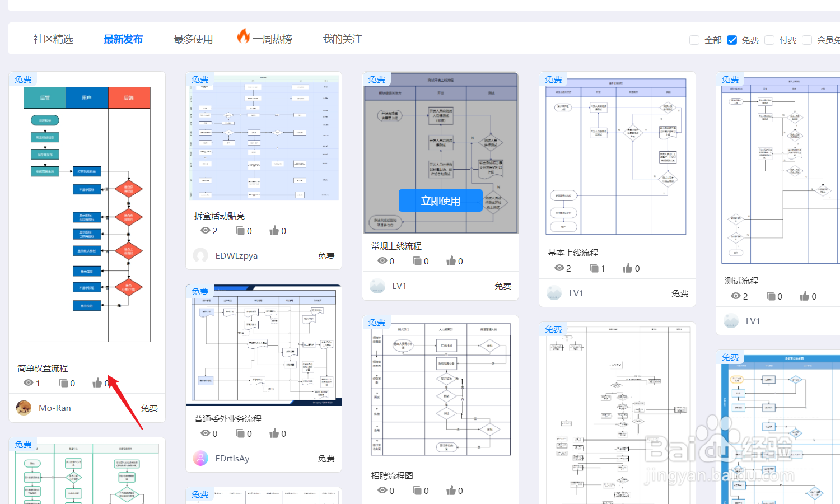This screenshot has width=840, height=504.
Task: Click the 立即使用 button on 常规上线流程
Action: click(440, 200)
